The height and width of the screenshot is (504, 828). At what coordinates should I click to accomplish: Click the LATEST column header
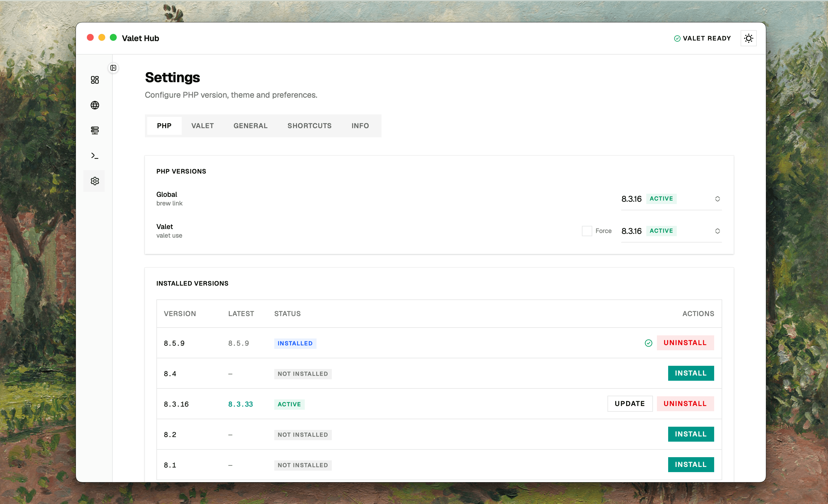241,313
